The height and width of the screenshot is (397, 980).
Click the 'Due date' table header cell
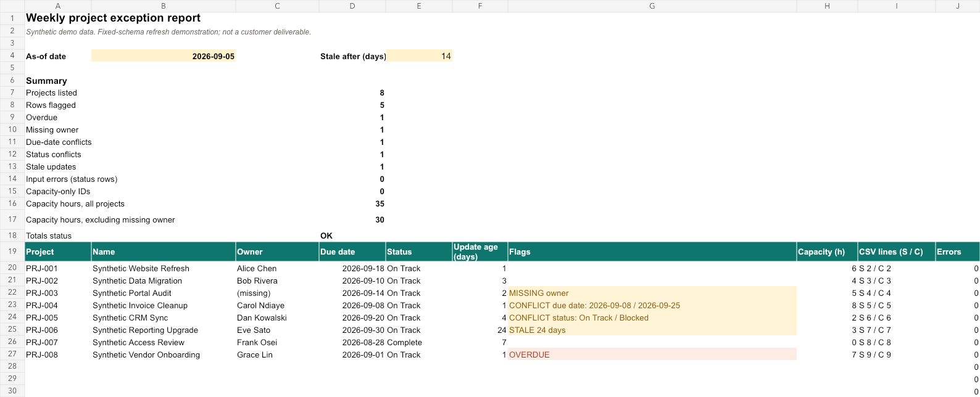tap(352, 252)
